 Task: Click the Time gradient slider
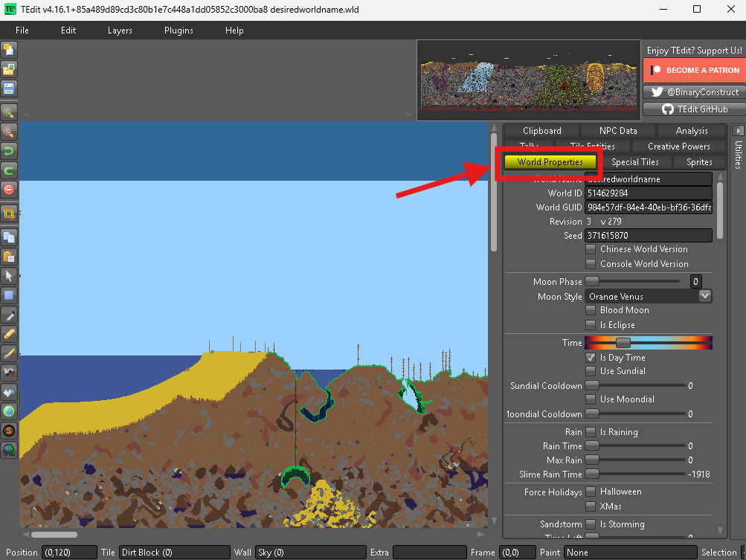[x=649, y=343]
